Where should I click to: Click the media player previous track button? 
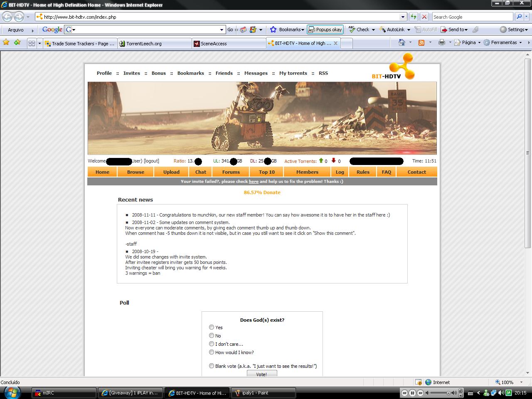[x=404, y=393]
